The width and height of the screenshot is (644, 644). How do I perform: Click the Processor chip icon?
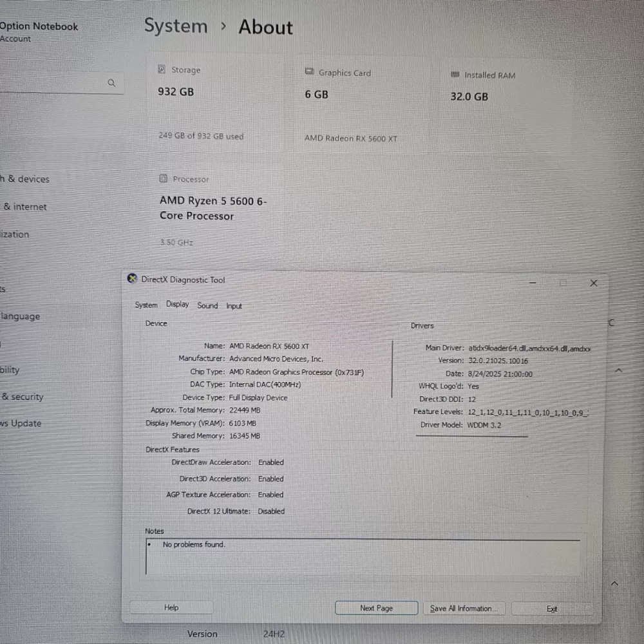163,178
